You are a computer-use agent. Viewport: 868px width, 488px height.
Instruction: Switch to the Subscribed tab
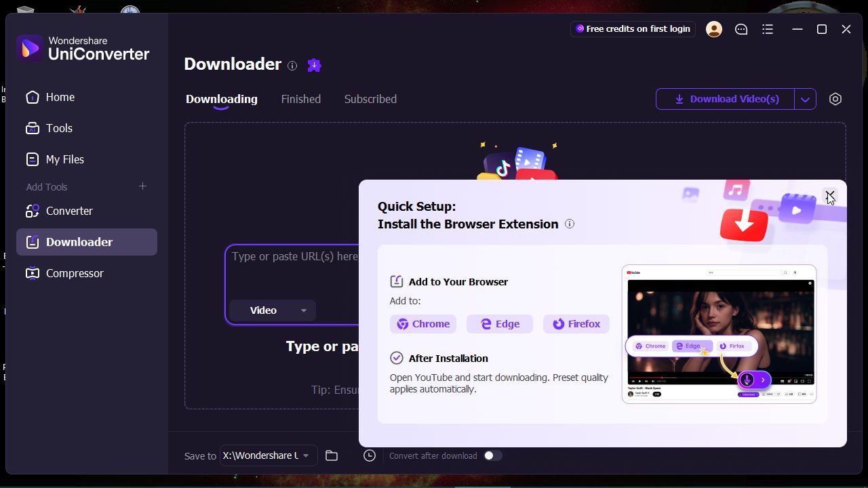[370, 99]
